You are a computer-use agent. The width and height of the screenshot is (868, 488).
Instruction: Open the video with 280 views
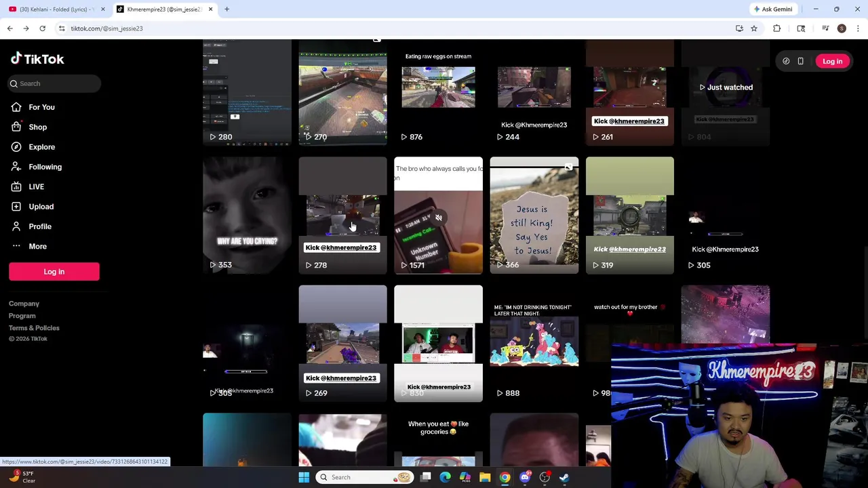coord(247,92)
